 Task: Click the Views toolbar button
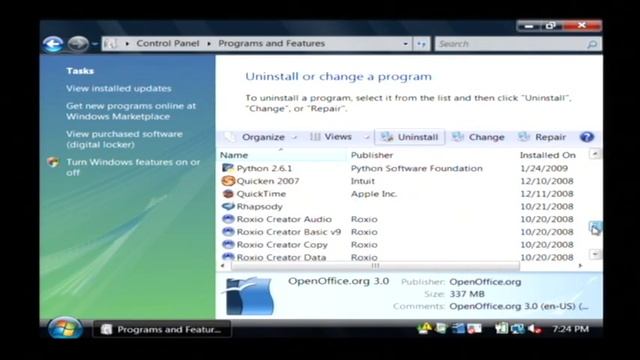[x=331, y=137]
